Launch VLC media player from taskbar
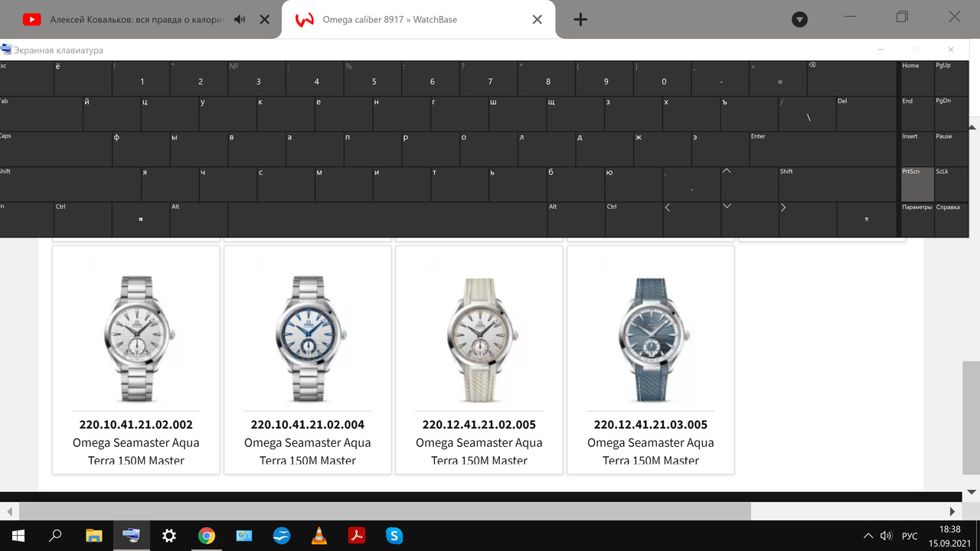Screen dimensions: 980x551 319,536
